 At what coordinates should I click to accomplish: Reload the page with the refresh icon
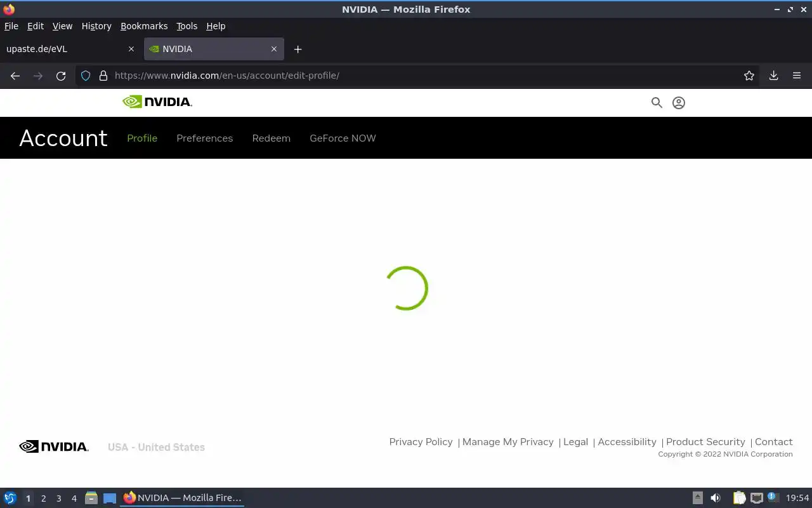(61, 76)
